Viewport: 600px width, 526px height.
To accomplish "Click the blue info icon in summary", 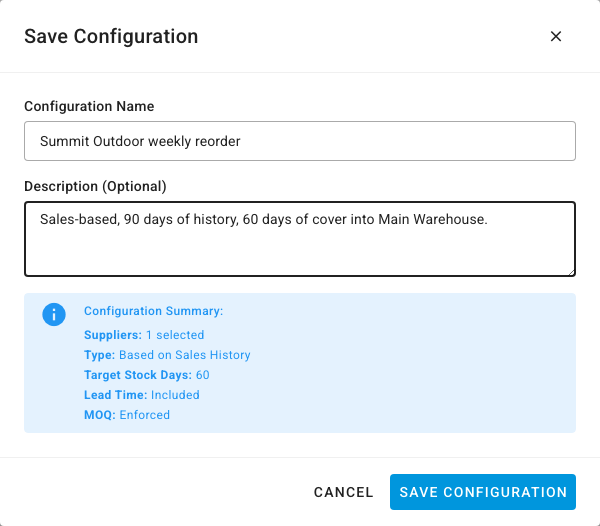I will 54,314.
